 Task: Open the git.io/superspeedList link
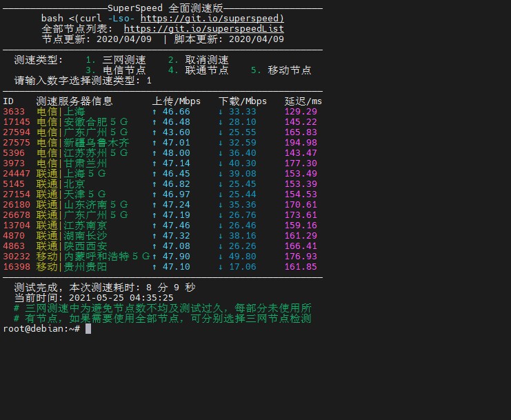[x=203, y=29]
